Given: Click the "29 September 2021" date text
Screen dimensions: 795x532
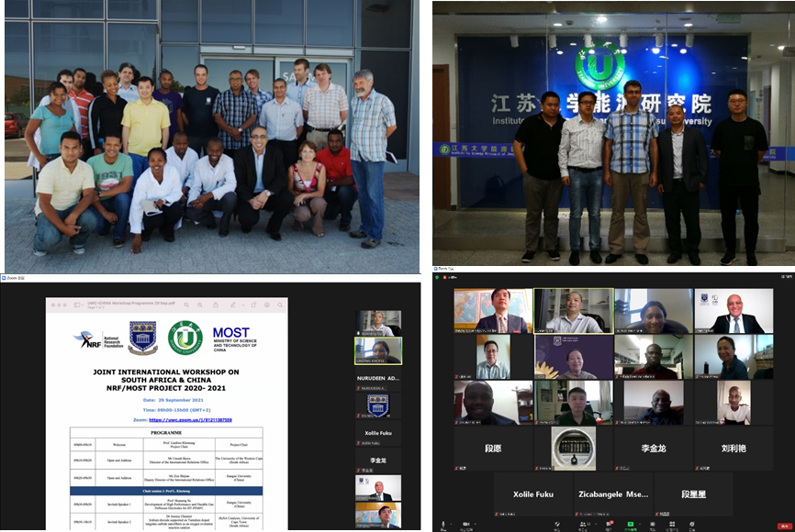Looking at the screenshot, I should 181,400.
